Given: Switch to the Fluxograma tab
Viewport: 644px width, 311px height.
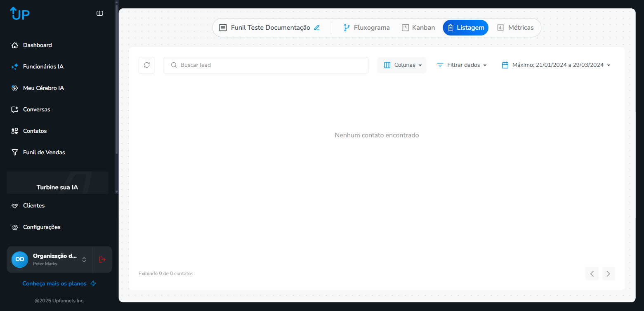Looking at the screenshot, I should (x=367, y=28).
